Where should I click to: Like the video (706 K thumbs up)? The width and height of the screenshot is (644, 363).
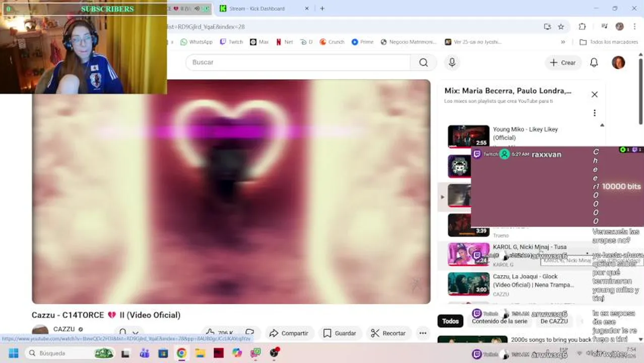(x=219, y=333)
